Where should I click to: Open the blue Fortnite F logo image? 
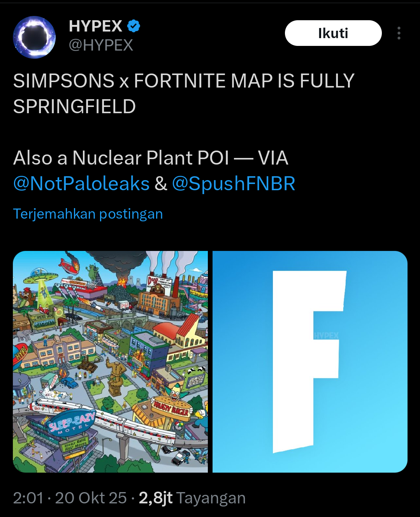(x=309, y=361)
